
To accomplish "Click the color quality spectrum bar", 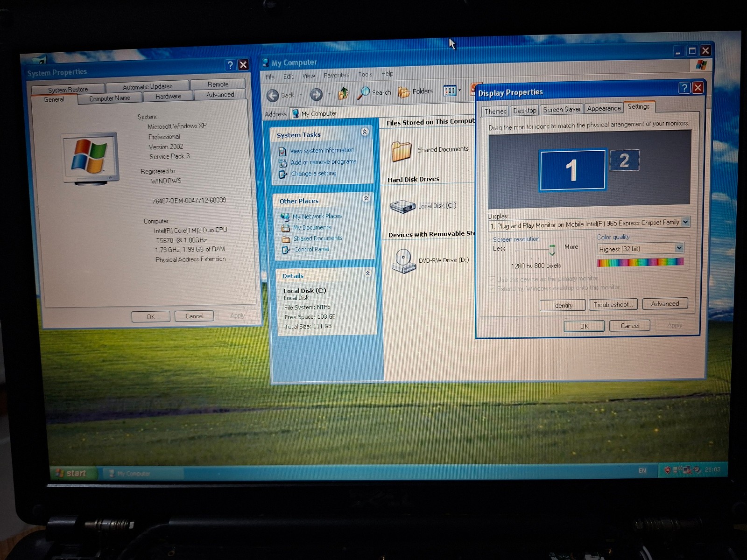I will pos(640,262).
